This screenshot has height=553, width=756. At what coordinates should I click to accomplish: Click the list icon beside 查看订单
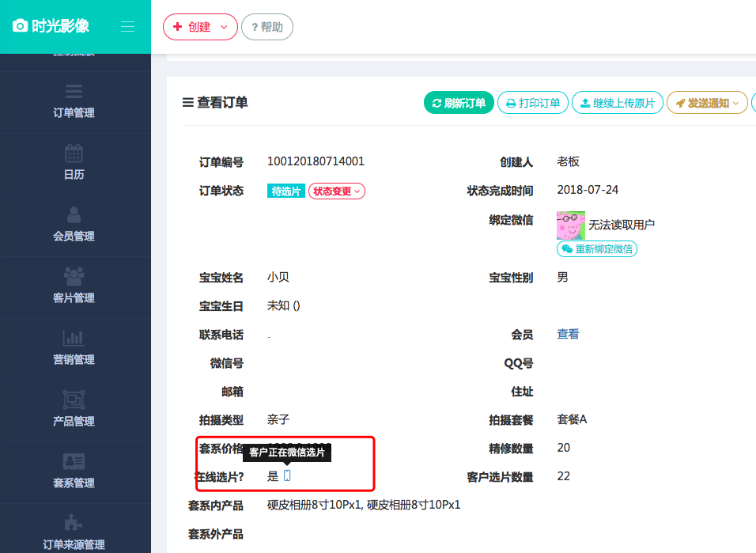tap(187, 102)
